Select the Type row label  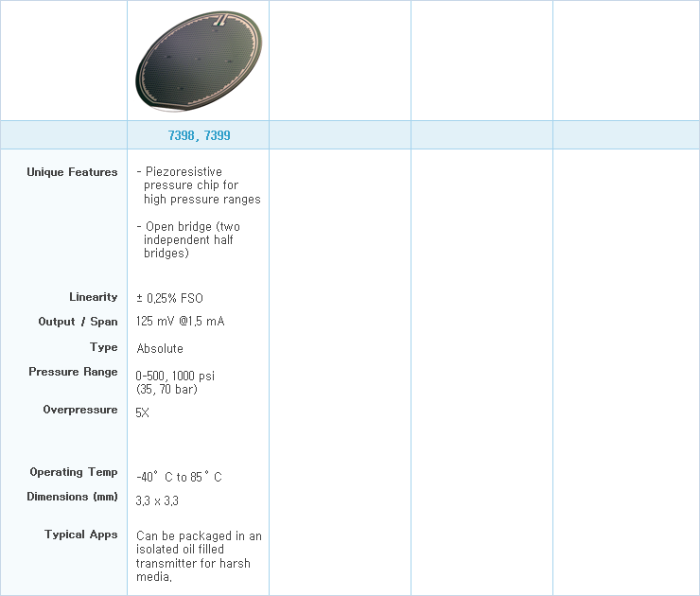(x=103, y=347)
